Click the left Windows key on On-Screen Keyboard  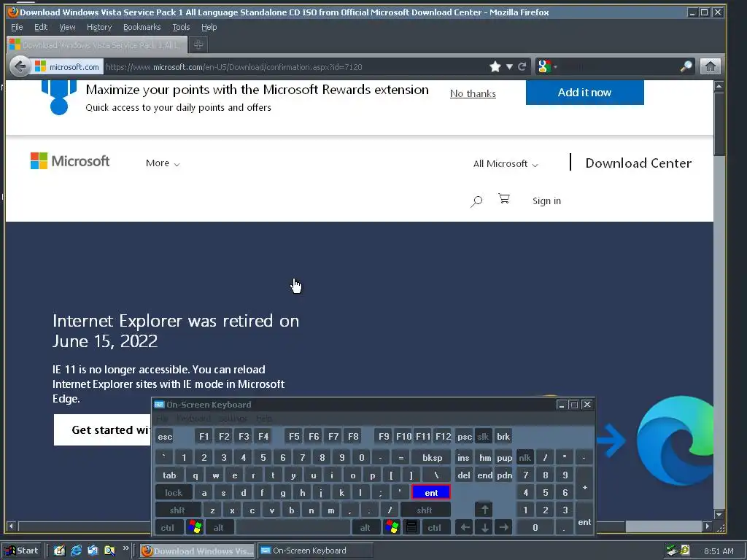[195, 527]
